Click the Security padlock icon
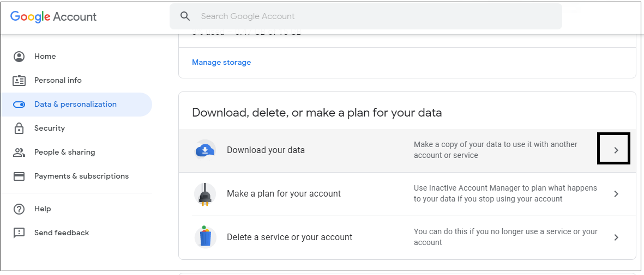This screenshot has height=275, width=644. pyautogui.click(x=19, y=129)
